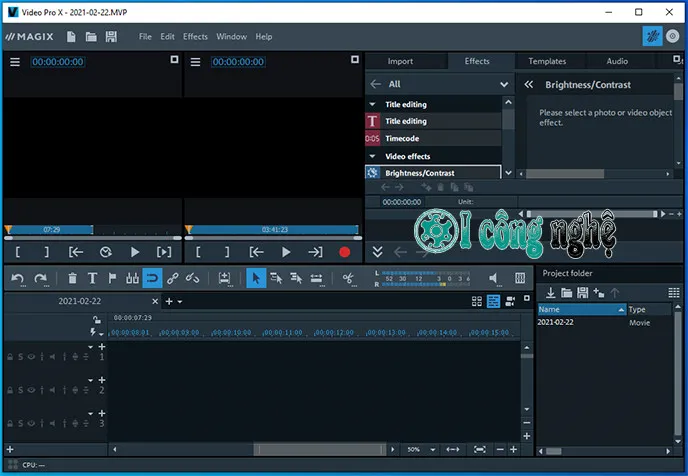
Task: Switch to the Audio tab
Action: pos(617,61)
